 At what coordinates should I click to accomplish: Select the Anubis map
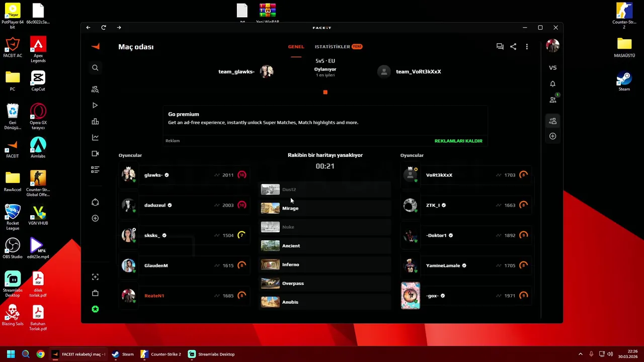(x=325, y=302)
